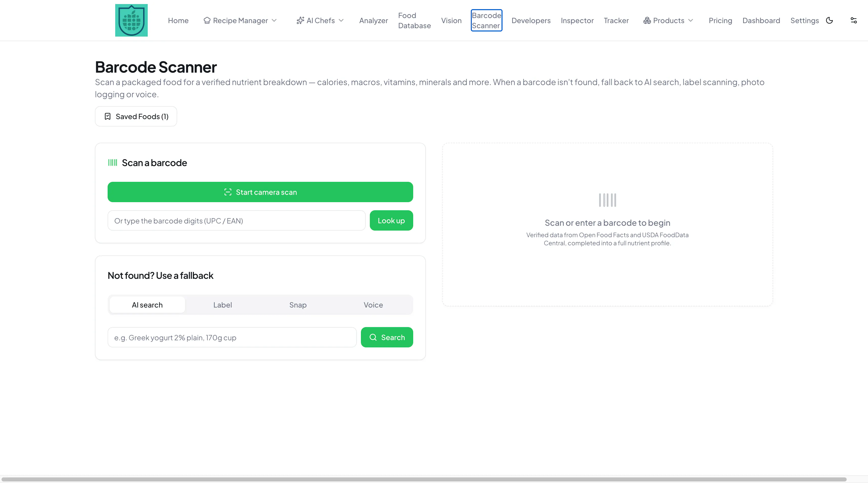The image size is (868, 483).
Task: Click the green Search button
Action: [387, 337]
